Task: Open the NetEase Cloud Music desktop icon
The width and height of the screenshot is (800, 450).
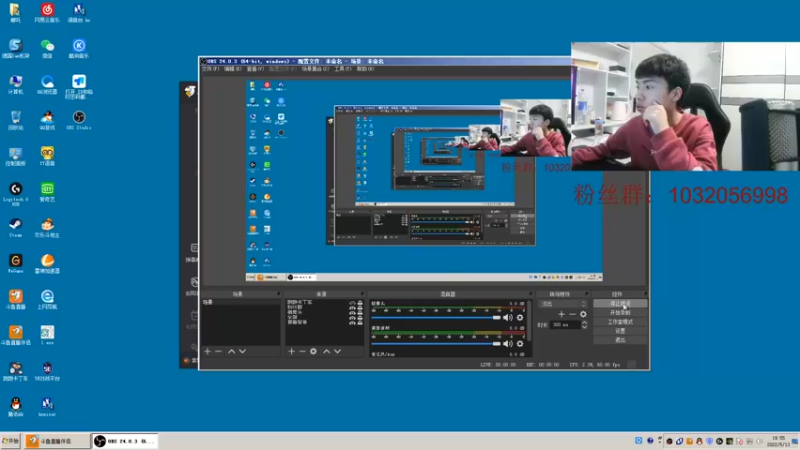Action: [47, 13]
